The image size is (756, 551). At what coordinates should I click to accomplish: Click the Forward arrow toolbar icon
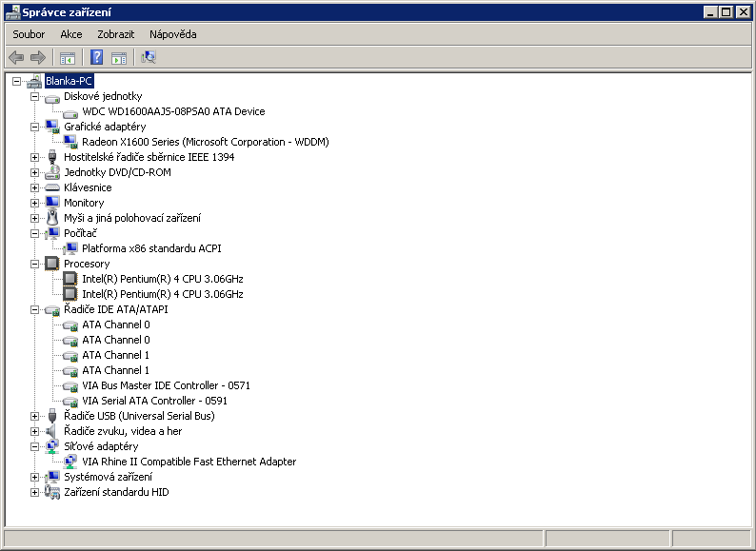37,58
